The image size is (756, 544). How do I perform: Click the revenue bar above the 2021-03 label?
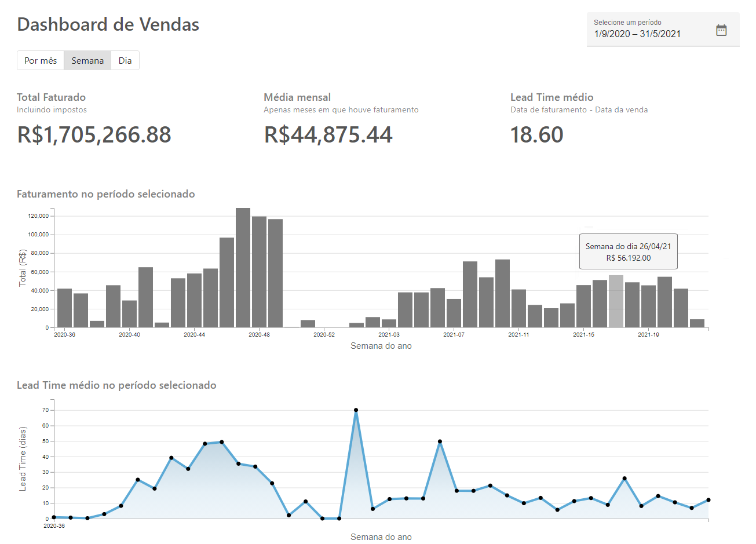tap(389, 323)
